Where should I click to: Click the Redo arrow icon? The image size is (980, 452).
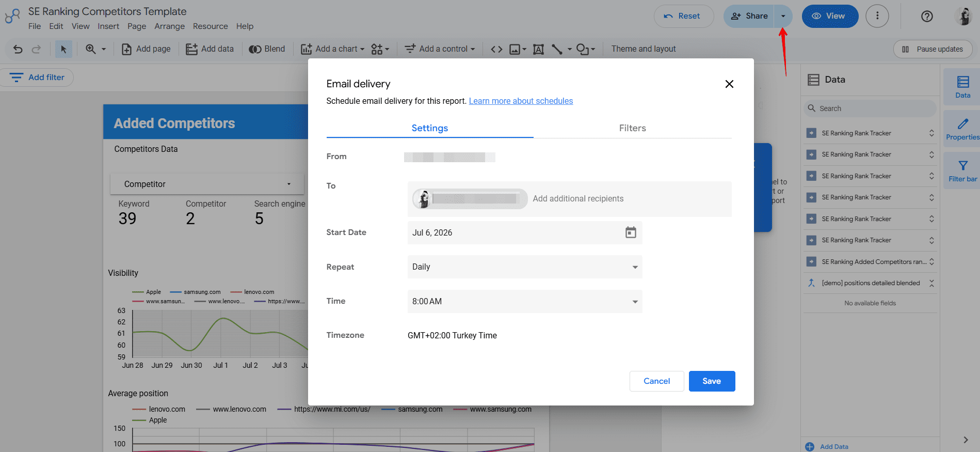coord(36,49)
